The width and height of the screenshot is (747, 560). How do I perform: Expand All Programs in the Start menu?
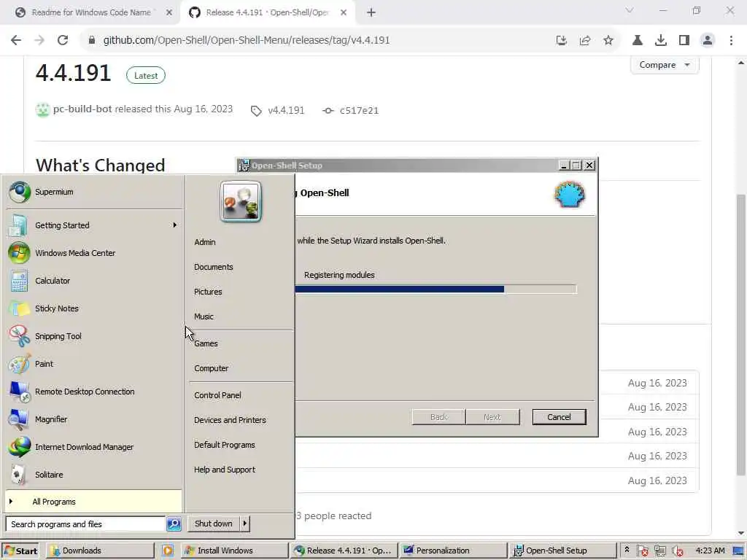pyautogui.click(x=93, y=502)
